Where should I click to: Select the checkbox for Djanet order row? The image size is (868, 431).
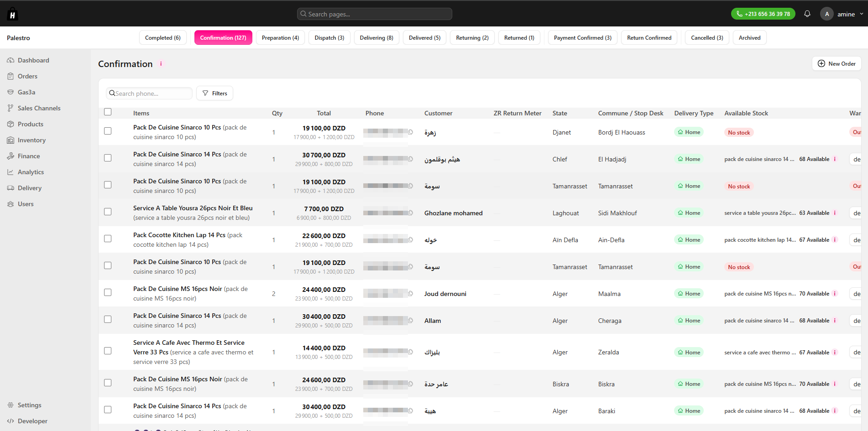pos(108,131)
